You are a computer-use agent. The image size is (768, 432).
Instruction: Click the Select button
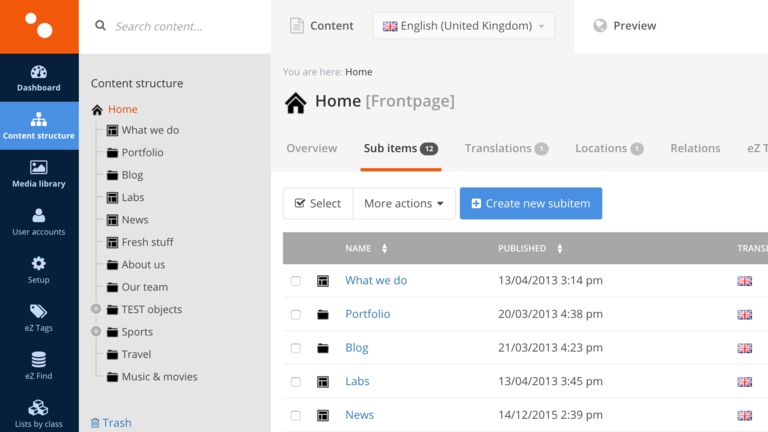318,203
